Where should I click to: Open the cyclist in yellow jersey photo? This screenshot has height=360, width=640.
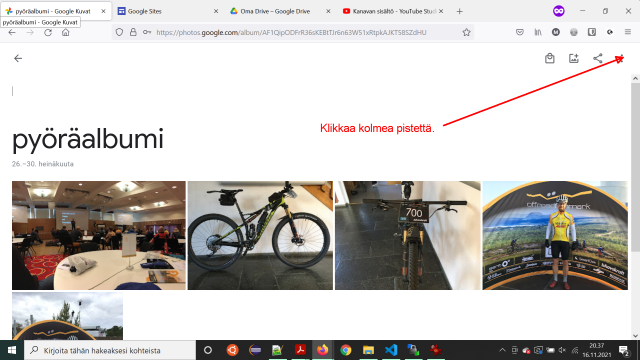(x=555, y=236)
